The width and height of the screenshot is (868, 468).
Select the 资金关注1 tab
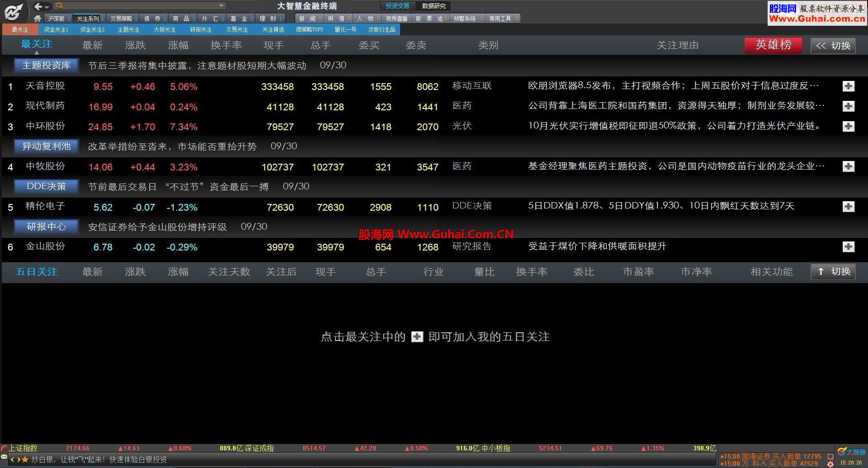click(56, 29)
